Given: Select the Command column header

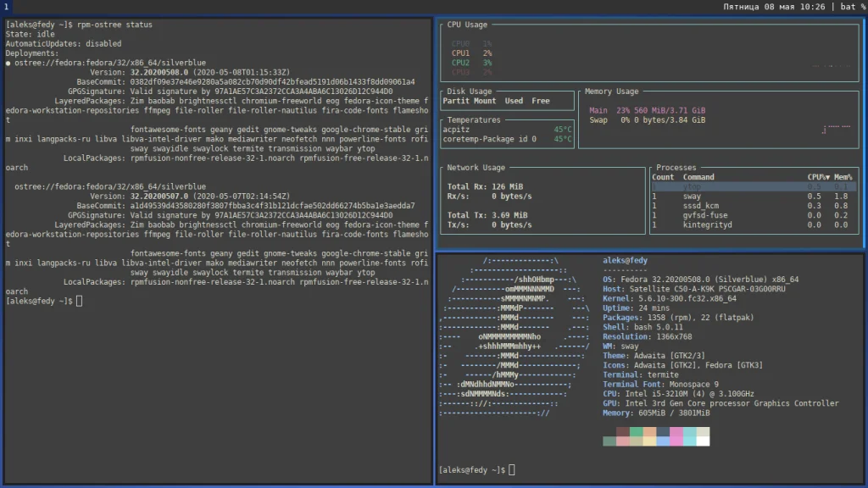Looking at the screenshot, I should click(698, 177).
